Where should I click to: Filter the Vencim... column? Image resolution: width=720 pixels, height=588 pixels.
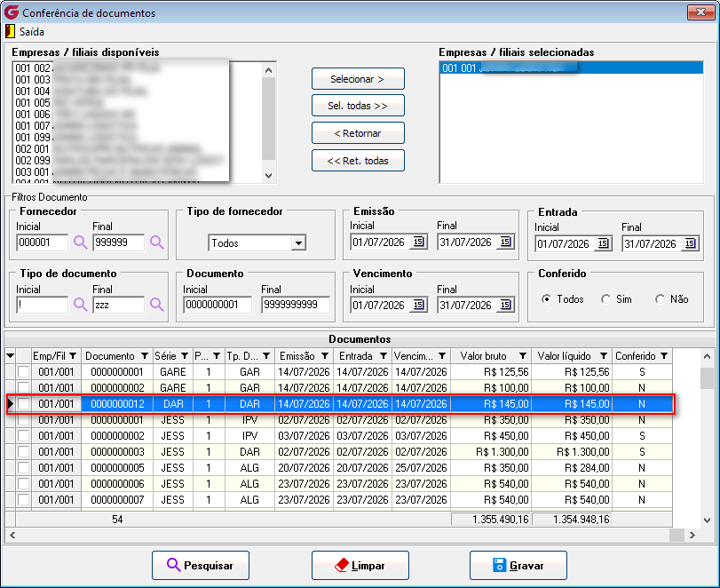(442, 356)
